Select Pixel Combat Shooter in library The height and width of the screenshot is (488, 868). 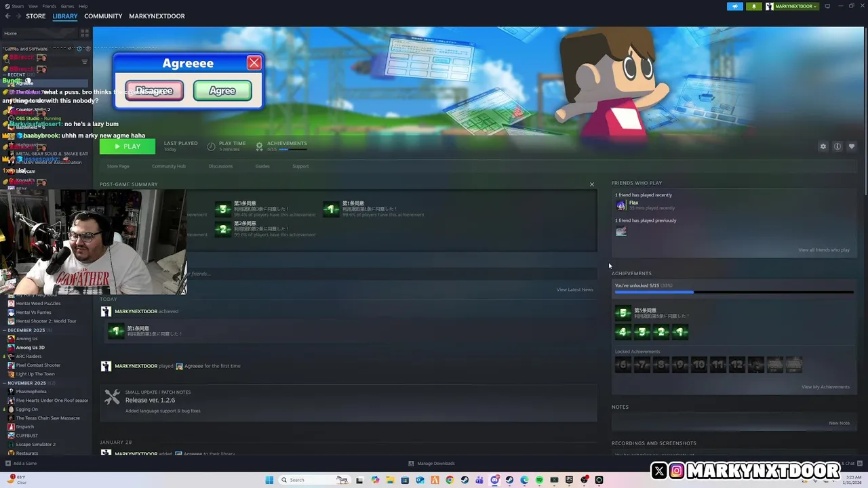point(38,365)
